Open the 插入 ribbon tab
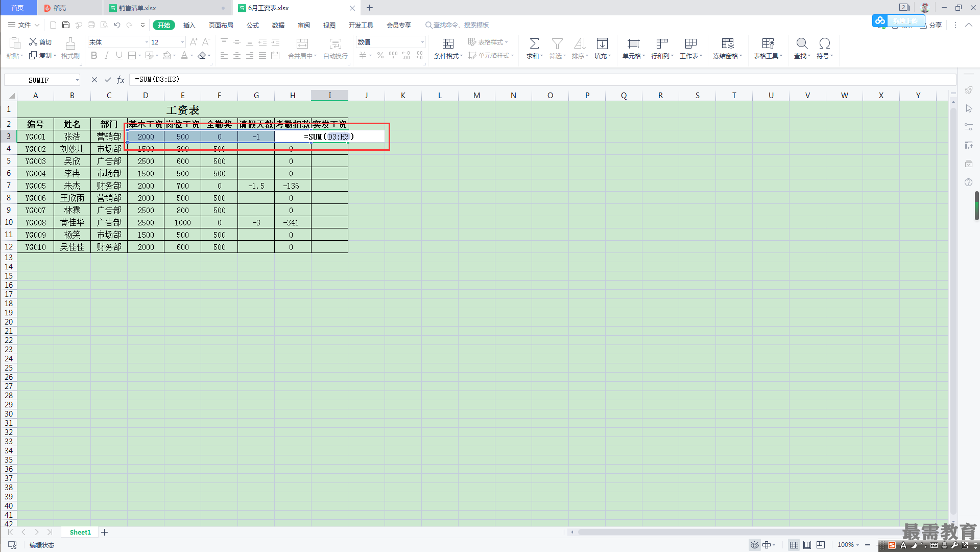The image size is (980, 552). (x=189, y=25)
